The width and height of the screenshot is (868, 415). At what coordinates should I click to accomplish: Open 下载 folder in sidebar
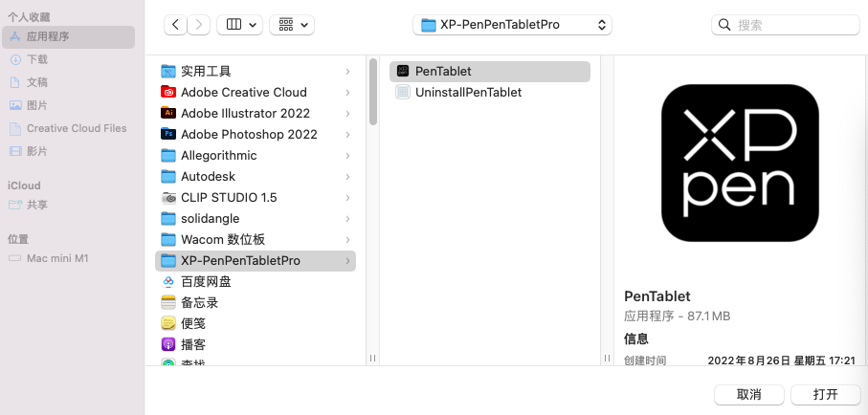[68, 59]
